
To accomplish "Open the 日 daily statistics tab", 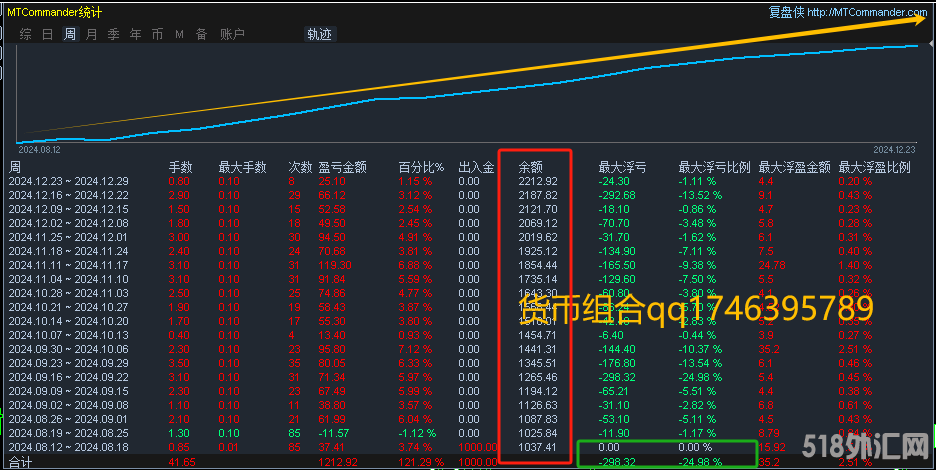I will 48,34.
